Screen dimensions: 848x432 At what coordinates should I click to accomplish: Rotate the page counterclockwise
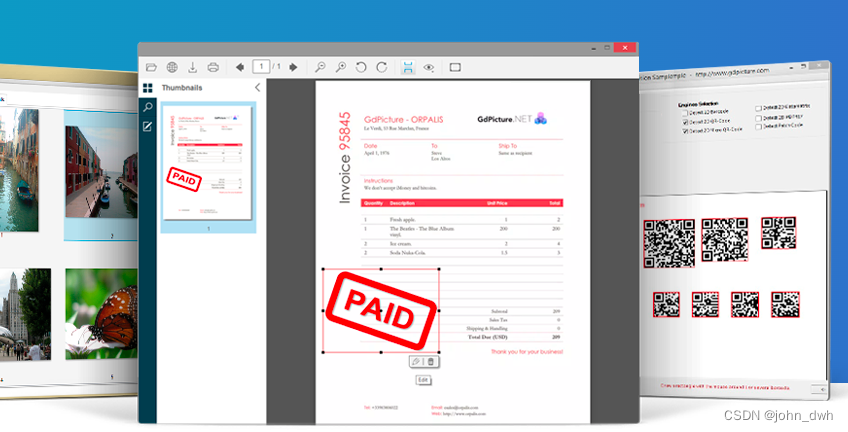pos(361,67)
